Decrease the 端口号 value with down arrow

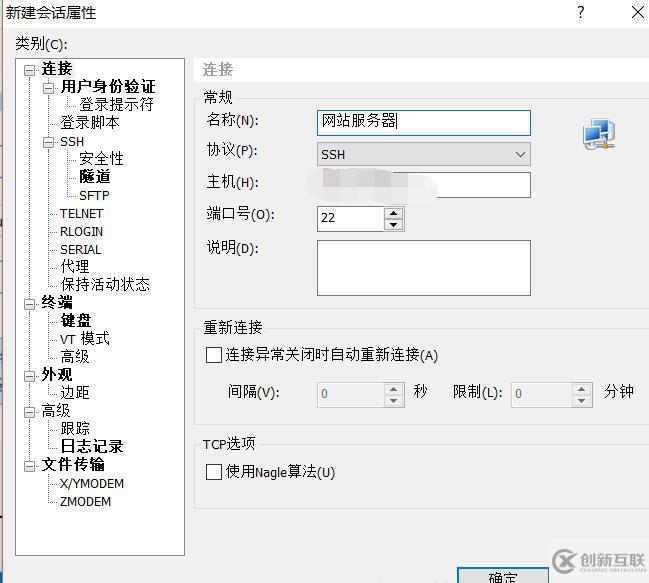coord(393,225)
